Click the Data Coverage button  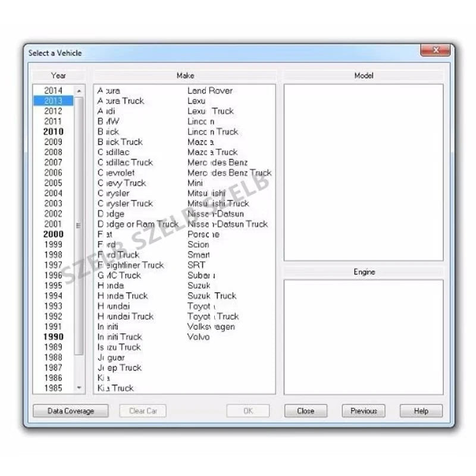(70, 411)
